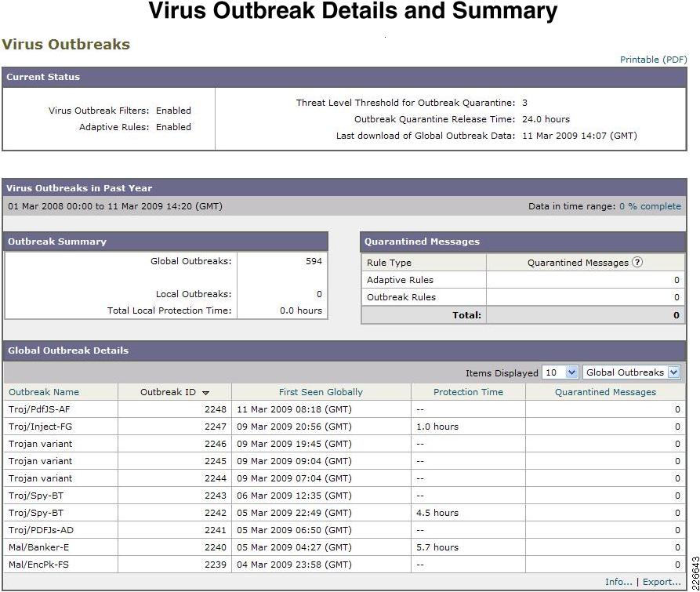700x592 pixels.
Task: Select the Troj/Inject-FG outbreak name
Action: click(x=40, y=427)
